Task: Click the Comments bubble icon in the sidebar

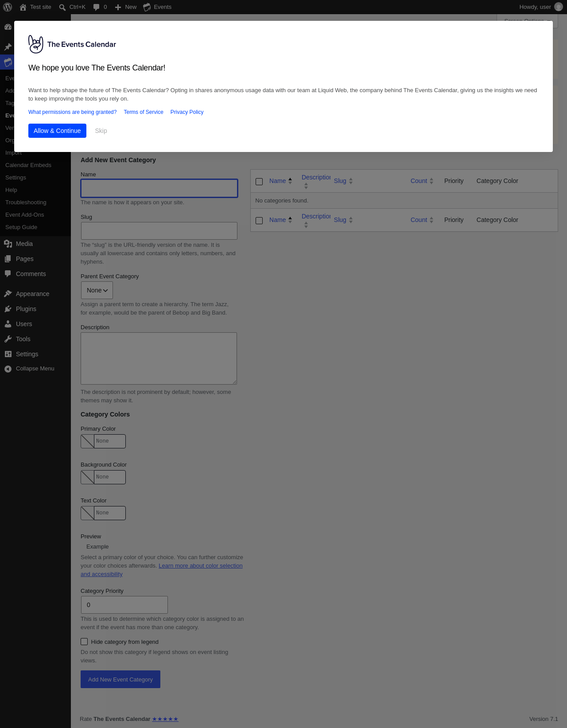Action: coord(8,274)
